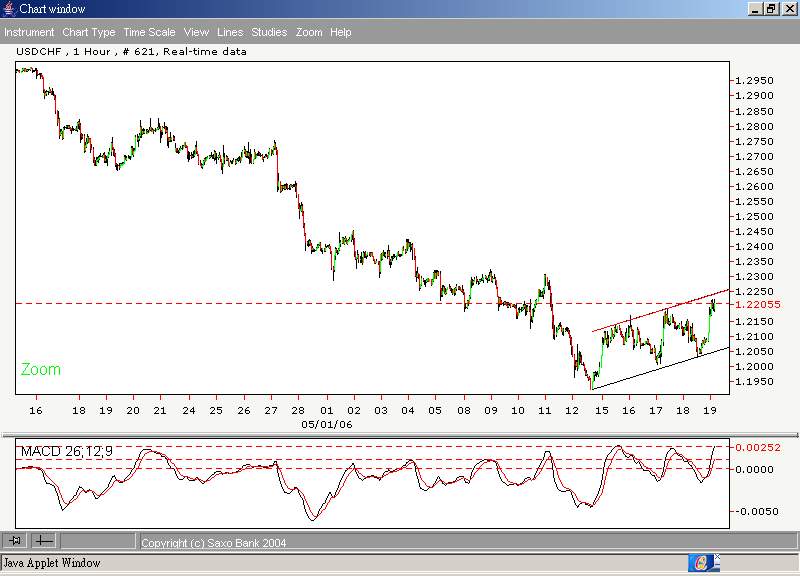Click the USDCHF 1 Hour chart title
Screen dimensions: 800x576
[x=132, y=52]
